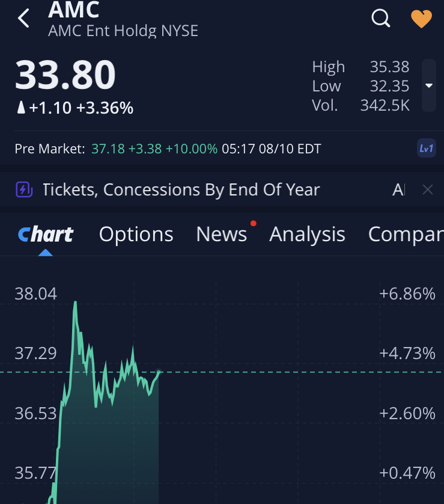Tap the green up-arrow change indicator

tap(21, 108)
